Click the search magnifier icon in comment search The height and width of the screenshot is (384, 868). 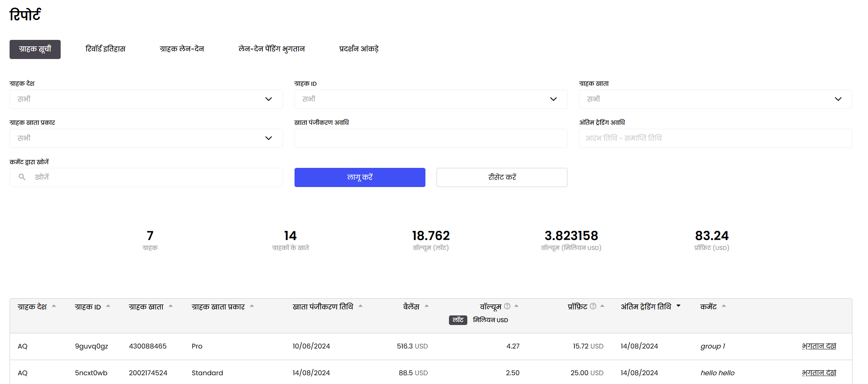(22, 177)
